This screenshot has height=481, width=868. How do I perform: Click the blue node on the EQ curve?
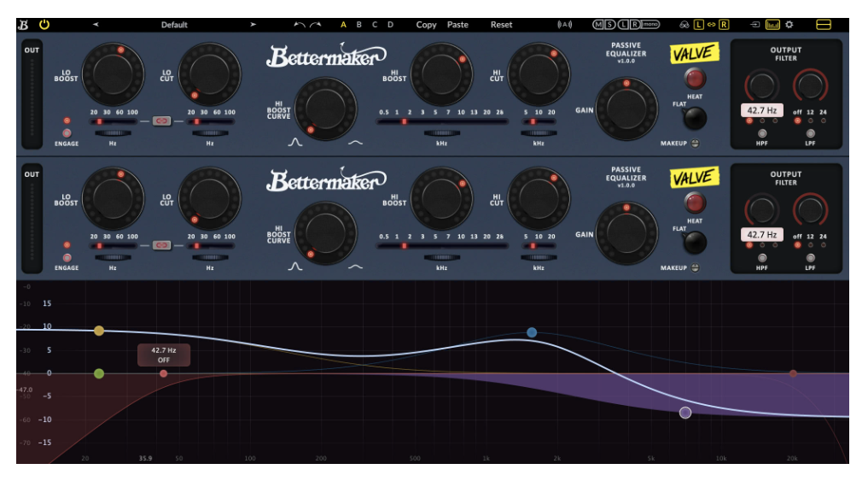pyautogui.click(x=532, y=332)
